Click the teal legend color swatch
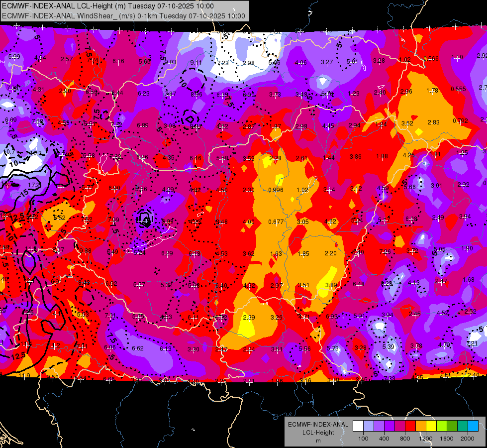This screenshot has height=448, width=487. click(x=463, y=426)
